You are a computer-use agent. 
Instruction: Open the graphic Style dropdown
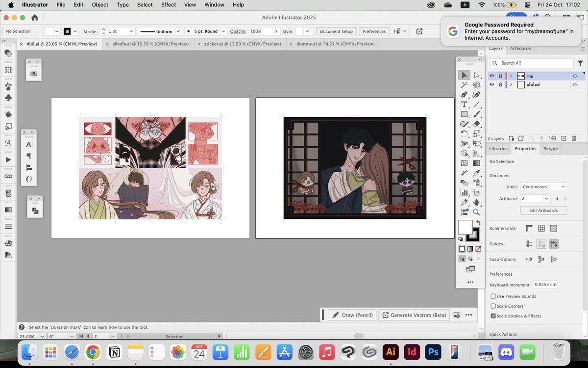click(x=307, y=31)
